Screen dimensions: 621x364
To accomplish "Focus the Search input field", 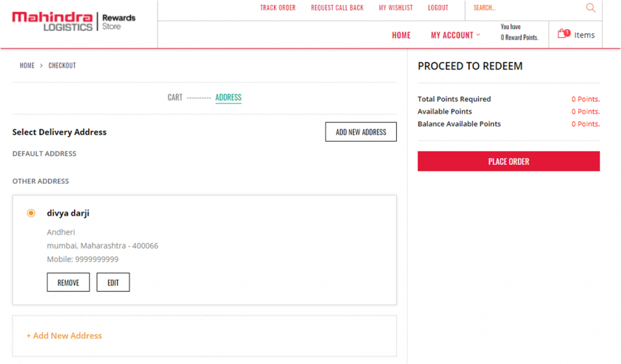I will (x=527, y=7).
